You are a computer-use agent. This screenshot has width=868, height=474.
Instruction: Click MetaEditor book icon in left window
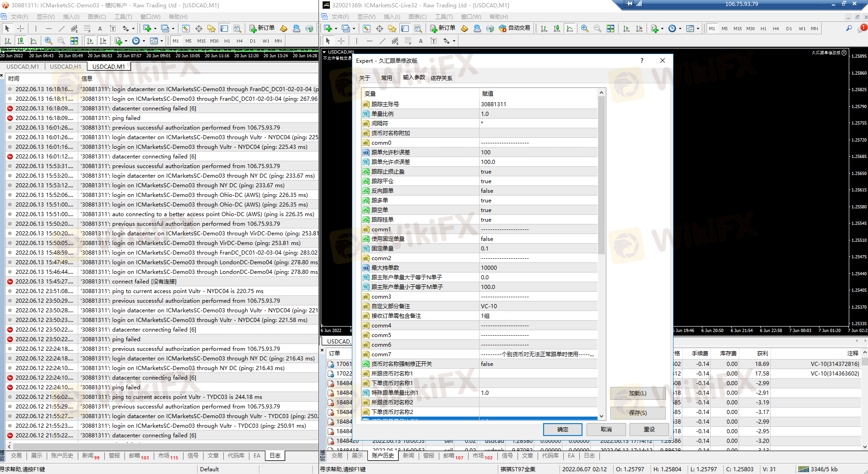(x=284, y=28)
